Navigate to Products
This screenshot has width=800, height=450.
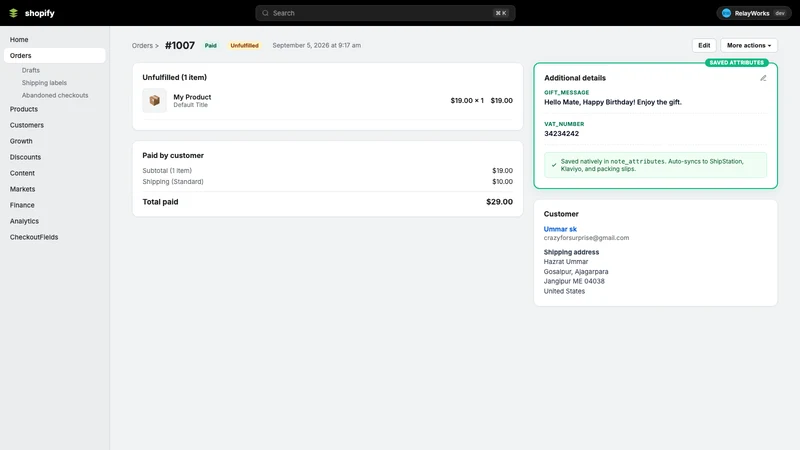[x=23, y=109]
